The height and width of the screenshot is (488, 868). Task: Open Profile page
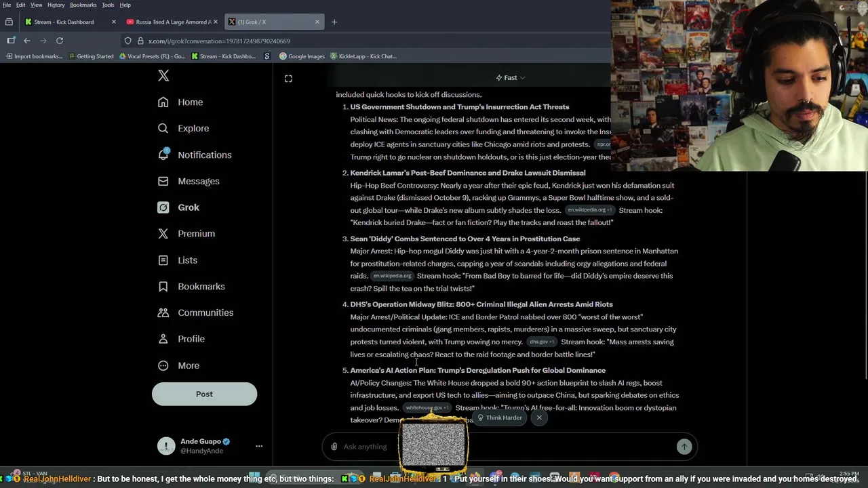click(181, 339)
